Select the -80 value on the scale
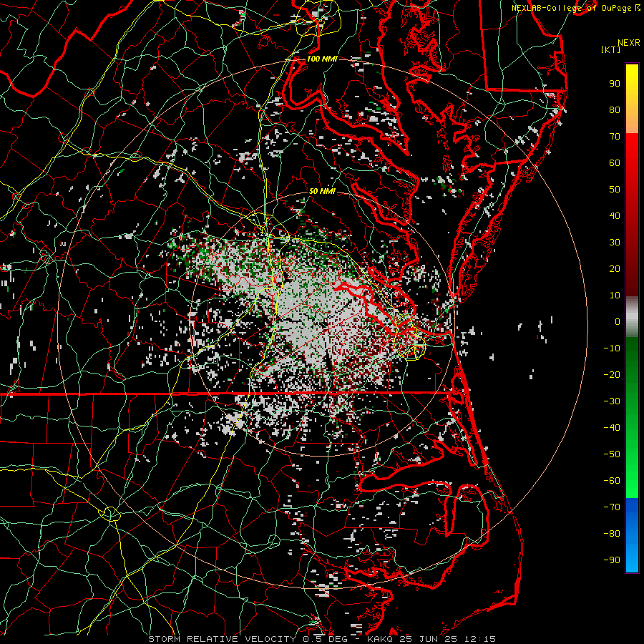Image resolution: width=644 pixels, height=644 pixels. (612, 534)
